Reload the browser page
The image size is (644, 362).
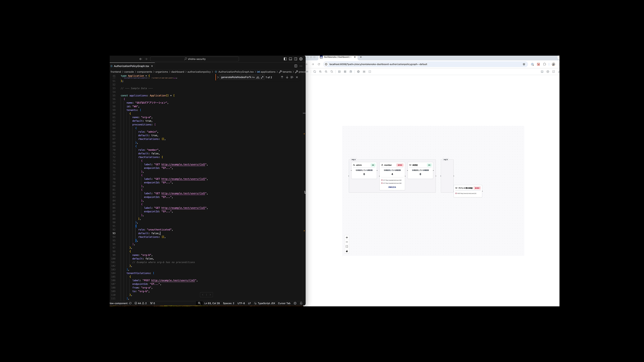[319, 64]
